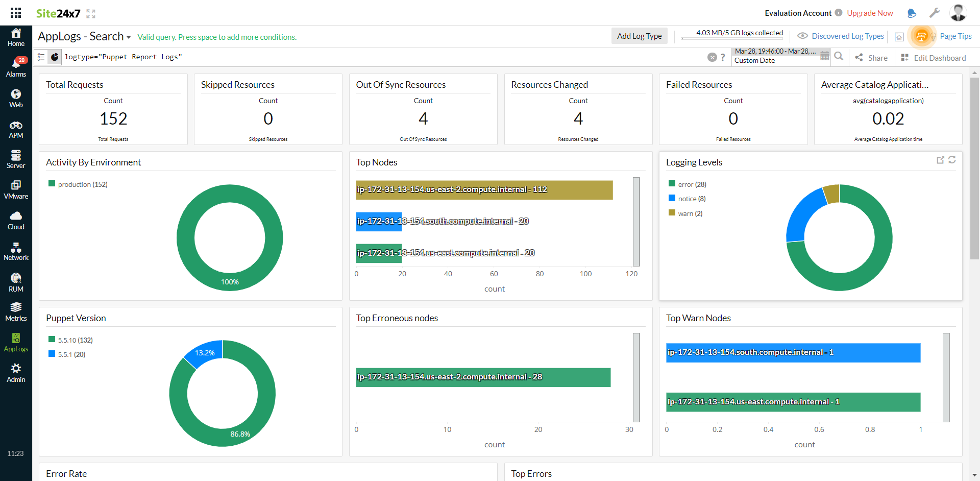Open Logging Levels widget in new window

click(940, 160)
